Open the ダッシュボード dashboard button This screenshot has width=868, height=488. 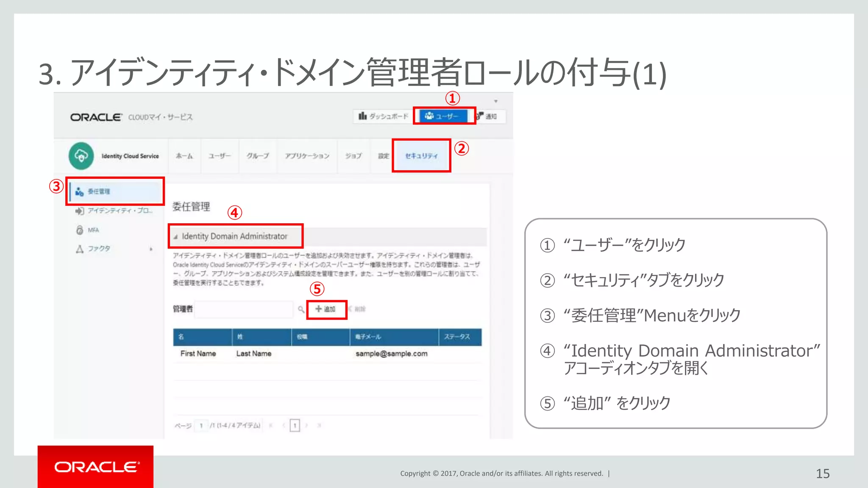tap(383, 116)
